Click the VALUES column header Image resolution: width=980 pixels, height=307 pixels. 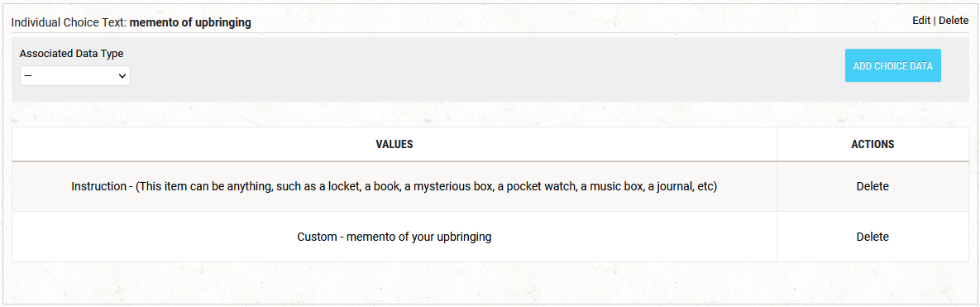(394, 145)
